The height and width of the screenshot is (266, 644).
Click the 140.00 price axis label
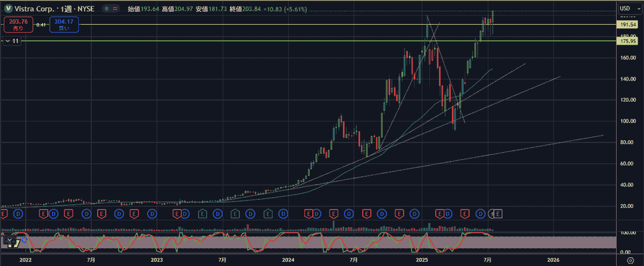click(628, 79)
